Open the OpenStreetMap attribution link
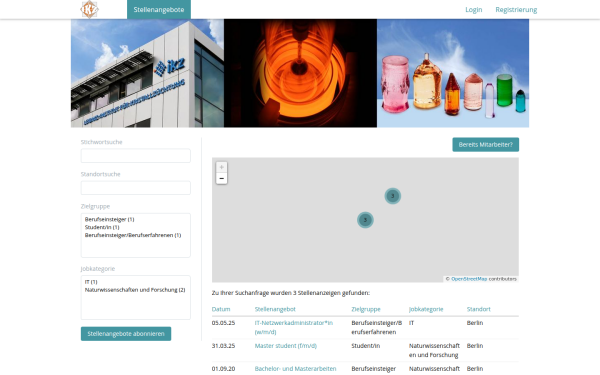Viewport: 600px width, 375px height. click(x=469, y=279)
